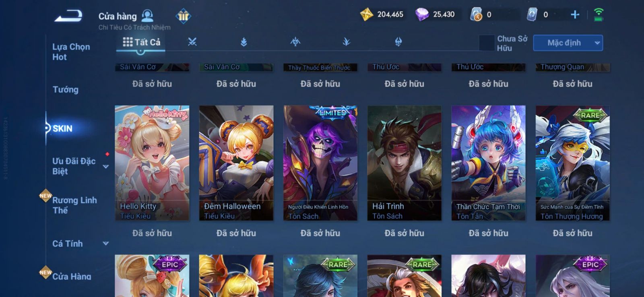
Task: Go to Rương Linh Thể
Action: (75, 205)
